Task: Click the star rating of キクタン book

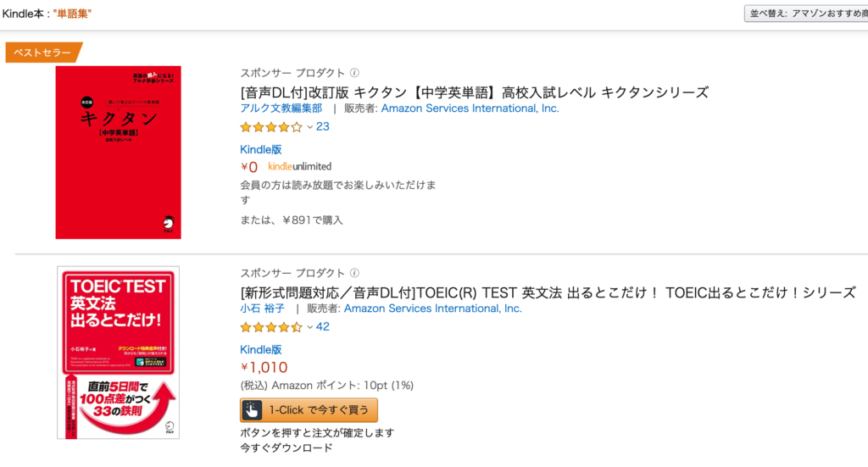Action: pos(271,127)
